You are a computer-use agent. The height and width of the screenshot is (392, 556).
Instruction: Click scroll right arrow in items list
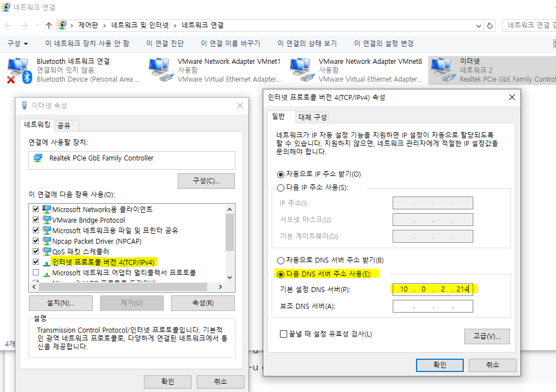[x=220, y=287]
